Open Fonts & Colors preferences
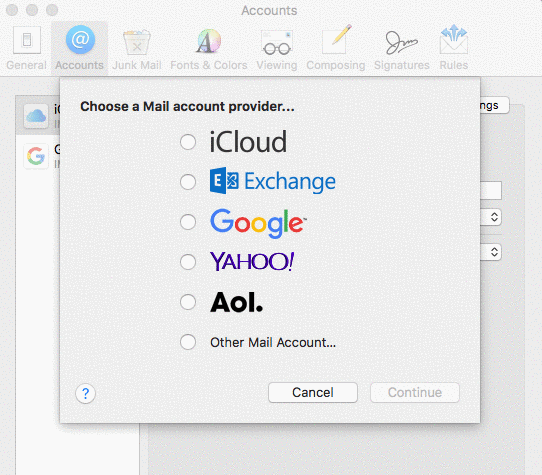Screen dimensions: 542x475 (209, 41)
